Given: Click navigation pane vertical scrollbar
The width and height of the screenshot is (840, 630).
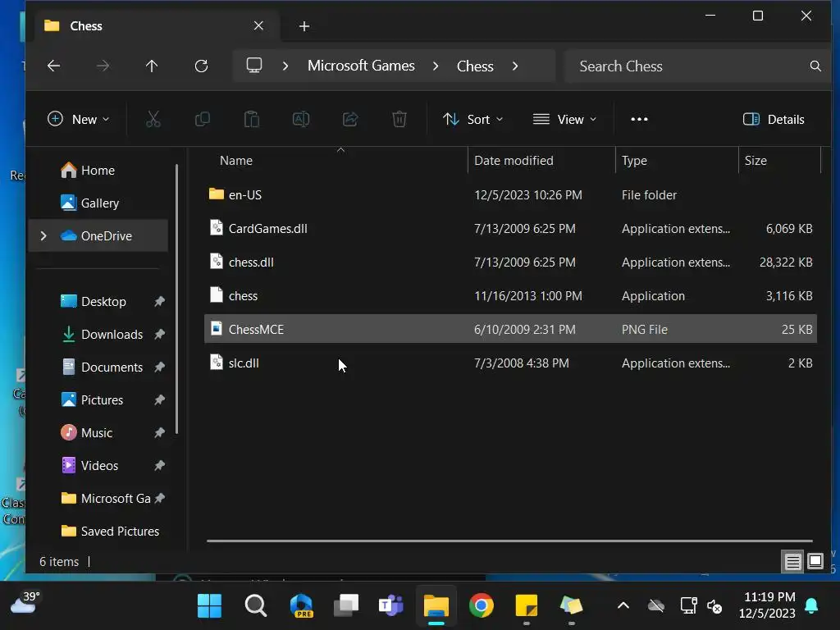Looking at the screenshot, I should (176, 300).
